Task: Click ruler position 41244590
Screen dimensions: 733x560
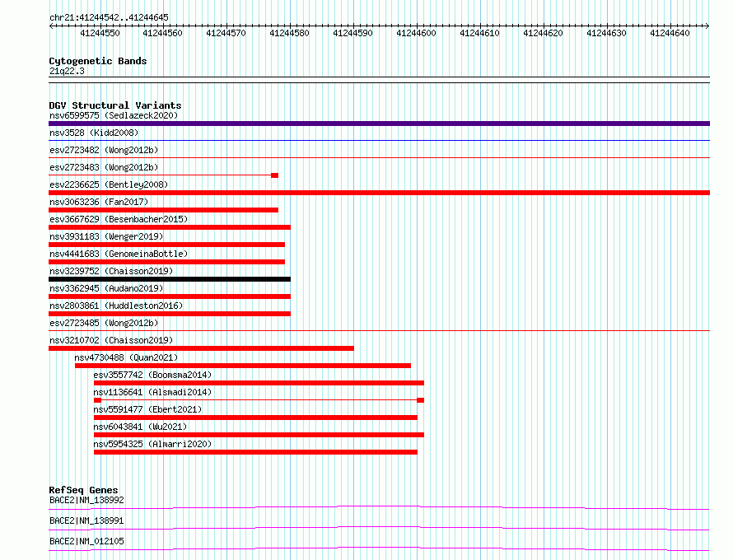Action: coord(353,33)
